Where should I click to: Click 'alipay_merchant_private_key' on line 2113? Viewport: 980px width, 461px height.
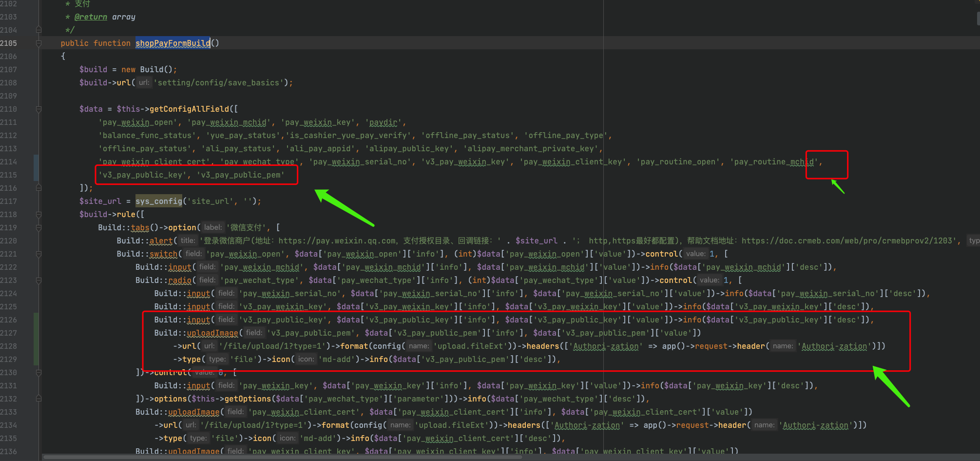[531, 149]
